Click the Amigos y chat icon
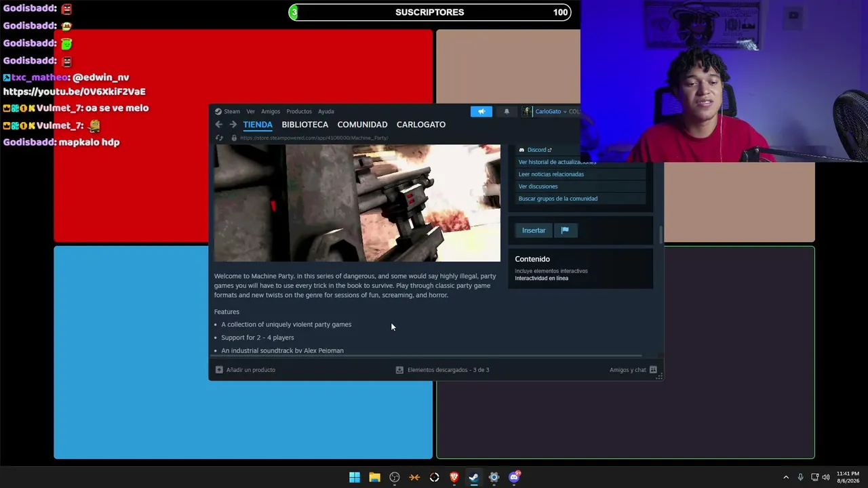 click(x=653, y=370)
